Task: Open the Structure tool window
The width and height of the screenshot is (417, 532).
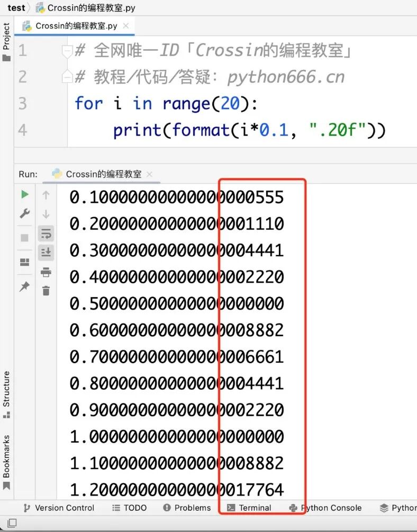Action: coord(6,394)
